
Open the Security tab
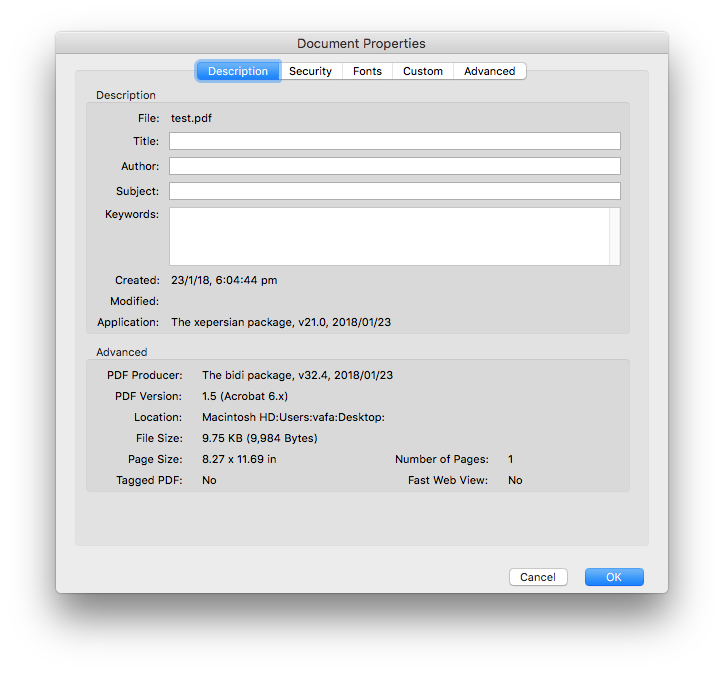point(310,71)
